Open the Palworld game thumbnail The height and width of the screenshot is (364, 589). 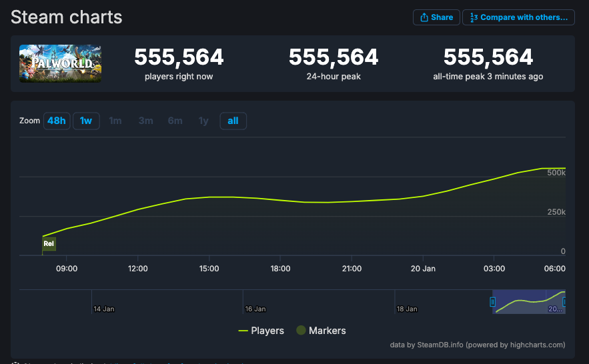point(60,63)
